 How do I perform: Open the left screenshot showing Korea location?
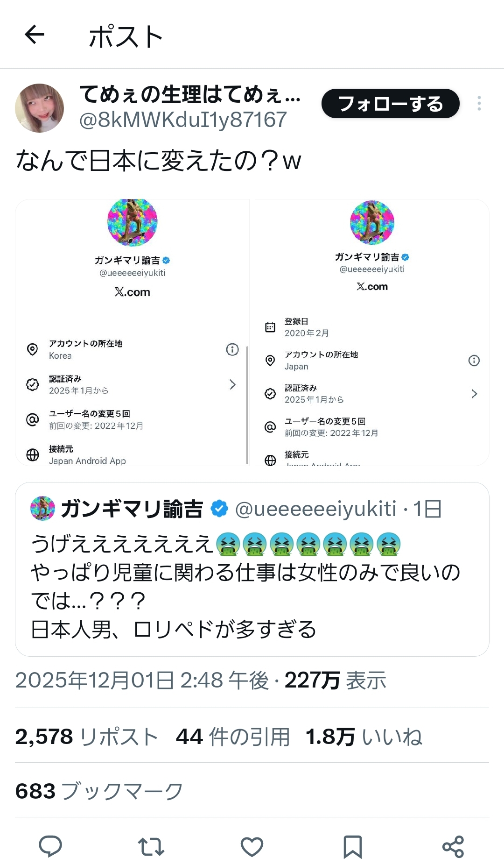coord(133,332)
